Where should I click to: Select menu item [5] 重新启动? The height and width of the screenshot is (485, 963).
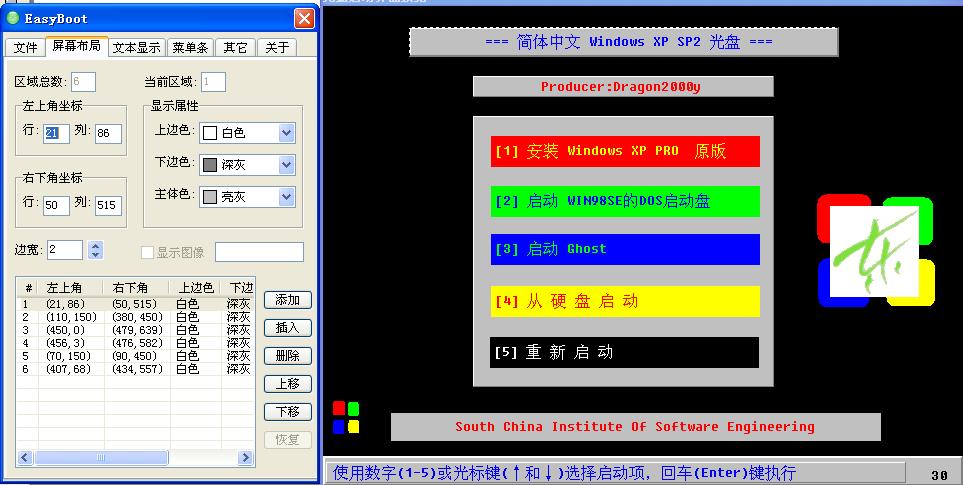625,352
